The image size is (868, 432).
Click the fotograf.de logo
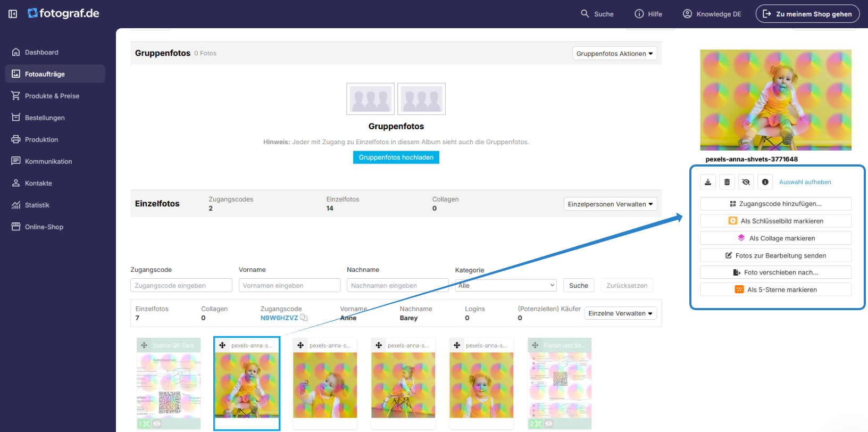[63, 13]
